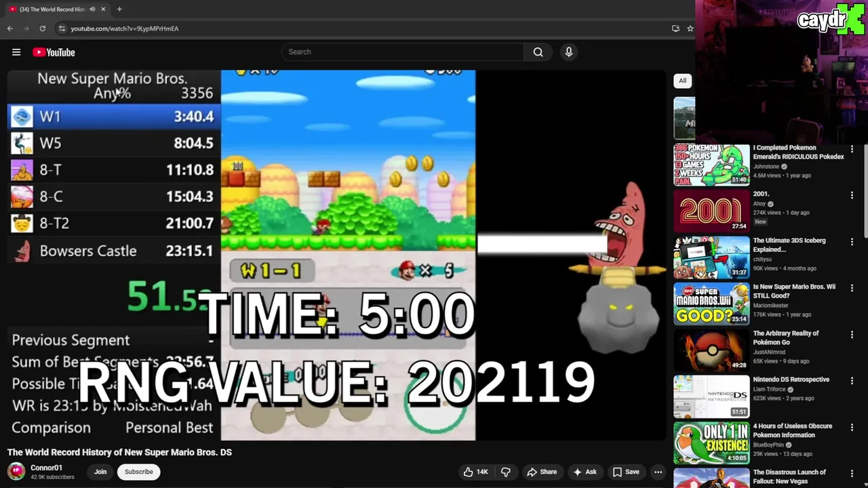Click the video player area to pause

[x=337, y=255]
